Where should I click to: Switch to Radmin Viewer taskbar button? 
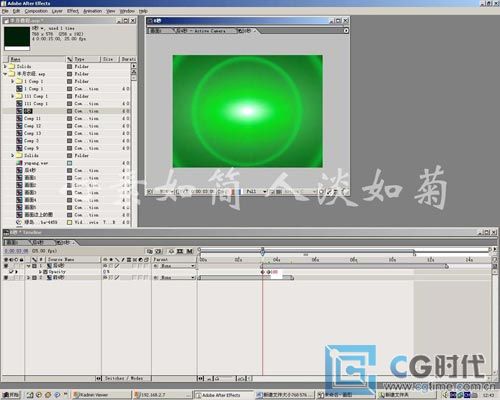point(101,395)
